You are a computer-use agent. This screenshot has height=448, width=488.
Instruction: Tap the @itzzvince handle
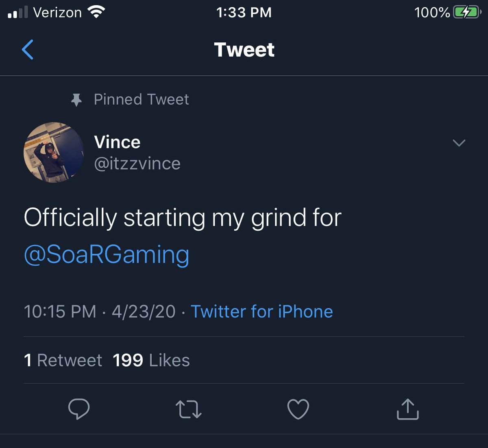tap(137, 164)
